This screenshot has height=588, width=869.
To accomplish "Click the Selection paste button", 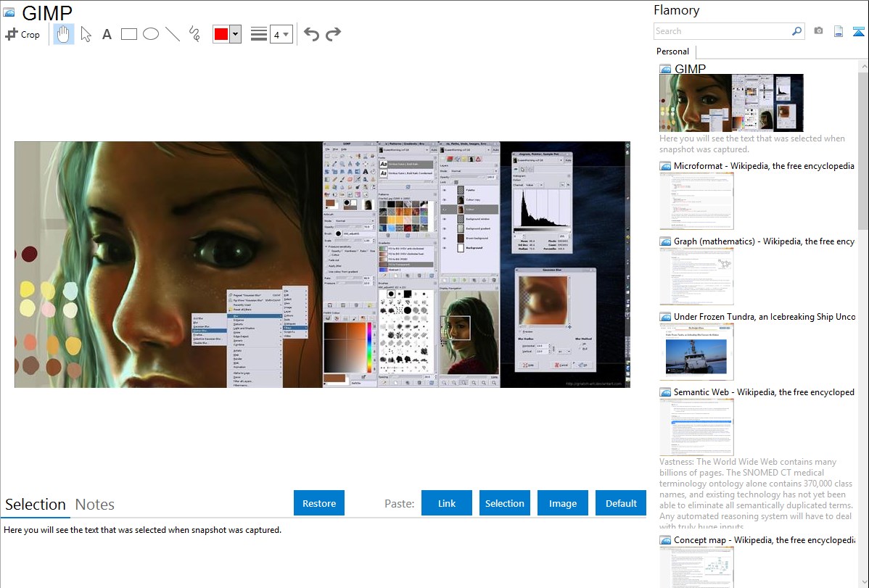I will tap(504, 503).
